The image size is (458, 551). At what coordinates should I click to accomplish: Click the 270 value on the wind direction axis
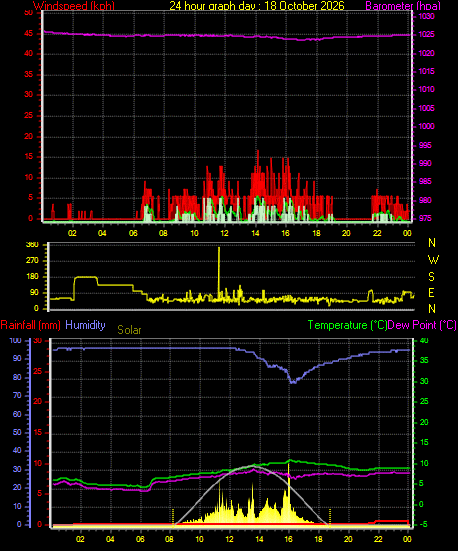click(32, 261)
